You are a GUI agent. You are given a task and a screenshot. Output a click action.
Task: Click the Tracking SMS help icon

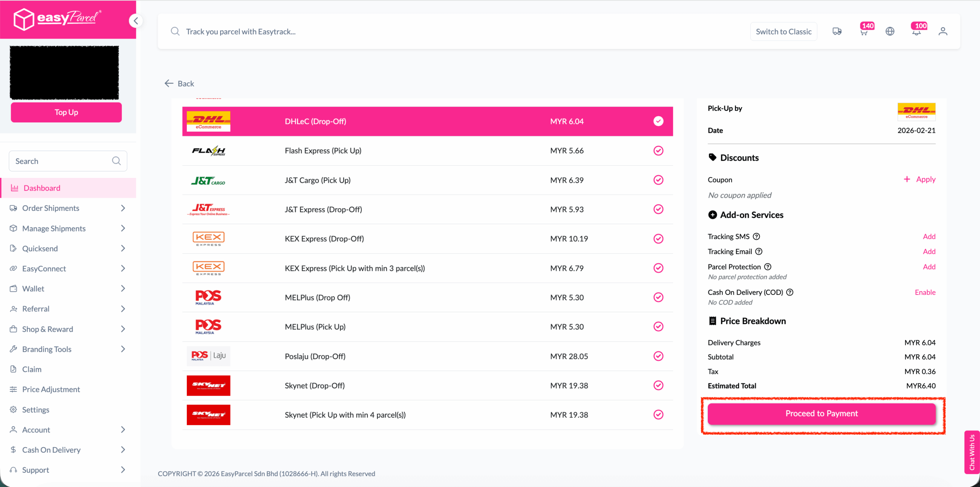pyautogui.click(x=756, y=236)
